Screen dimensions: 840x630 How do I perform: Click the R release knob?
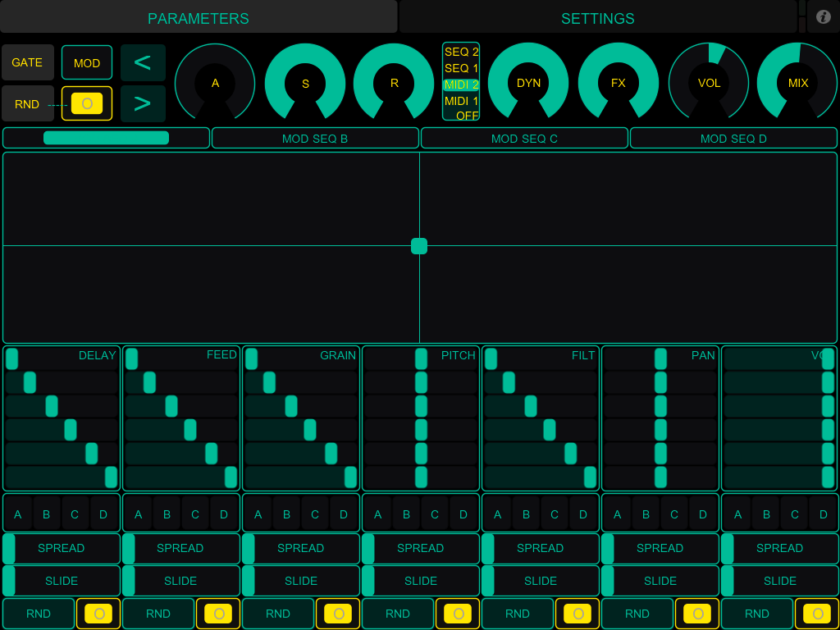pyautogui.click(x=395, y=83)
